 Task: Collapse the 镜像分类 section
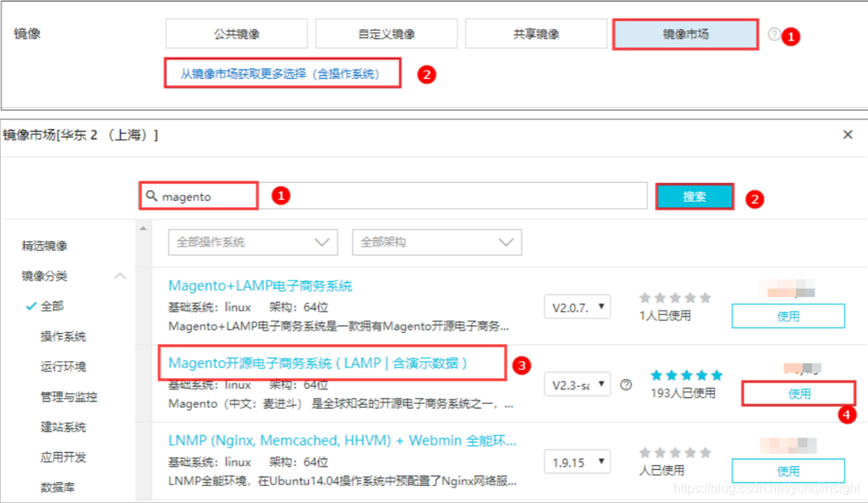[120, 276]
